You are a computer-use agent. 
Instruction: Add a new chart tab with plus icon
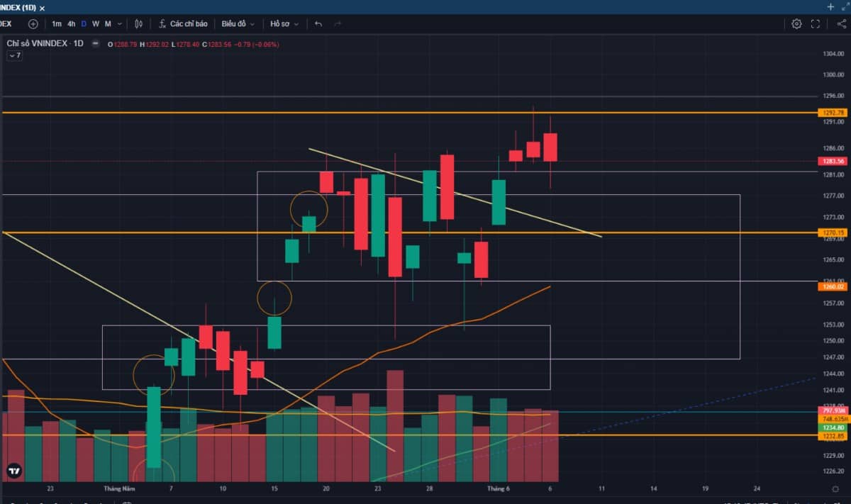point(830,6)
